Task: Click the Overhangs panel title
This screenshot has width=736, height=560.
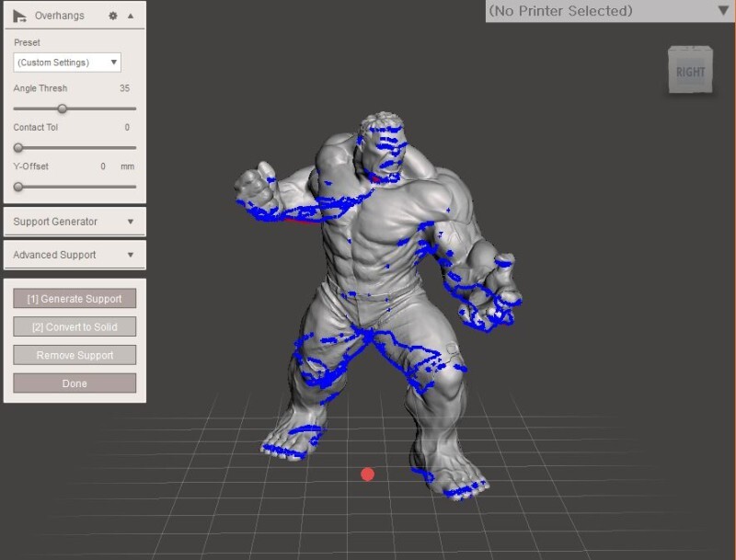Action: tap(60, 16)
